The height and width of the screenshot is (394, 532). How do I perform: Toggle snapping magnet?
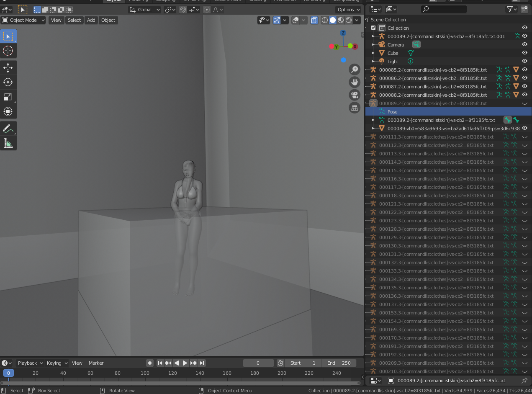pos(183,10)
